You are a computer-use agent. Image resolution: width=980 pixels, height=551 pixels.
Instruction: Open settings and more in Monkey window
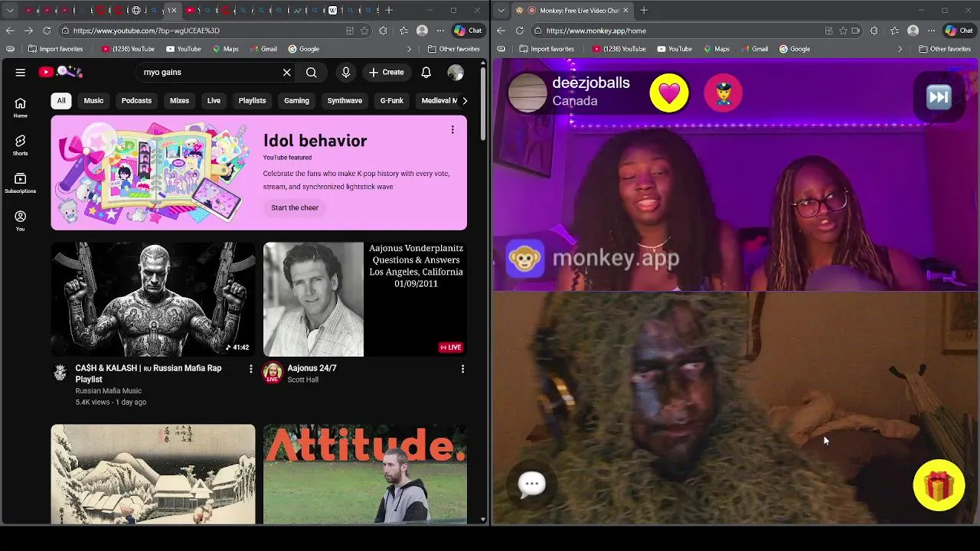coord(931,31)
